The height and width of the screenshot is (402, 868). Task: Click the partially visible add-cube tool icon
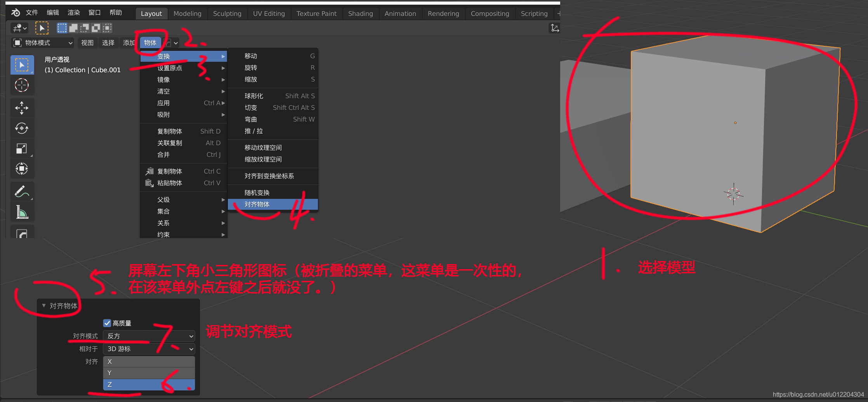(x=22, y=232)
